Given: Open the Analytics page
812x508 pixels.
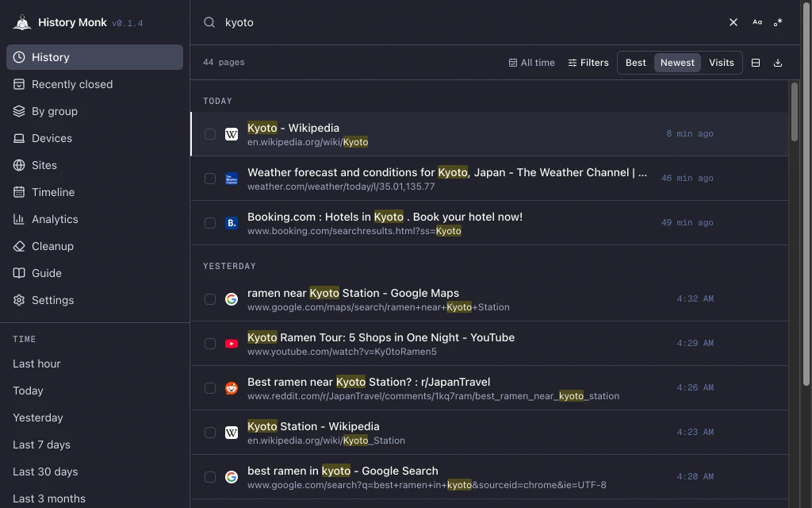Looking at the screenshot, I should coord(95,219).
